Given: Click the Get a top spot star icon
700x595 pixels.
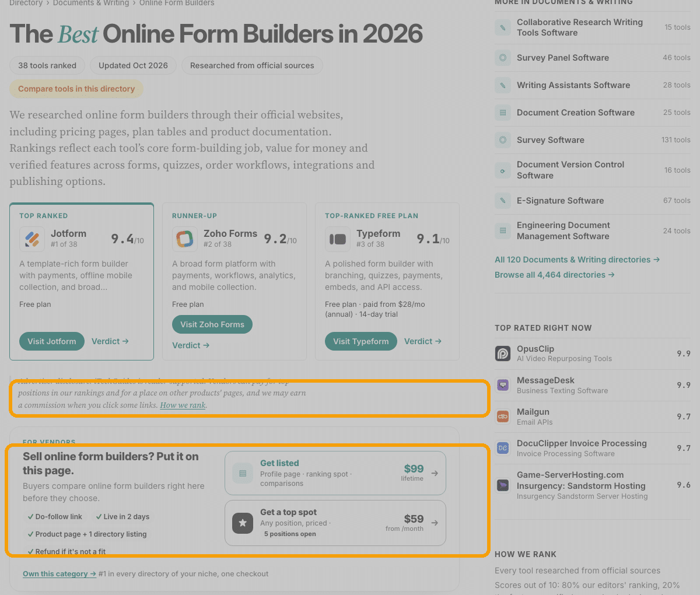Looking at the screenshot, I should (x=243, y=523).
